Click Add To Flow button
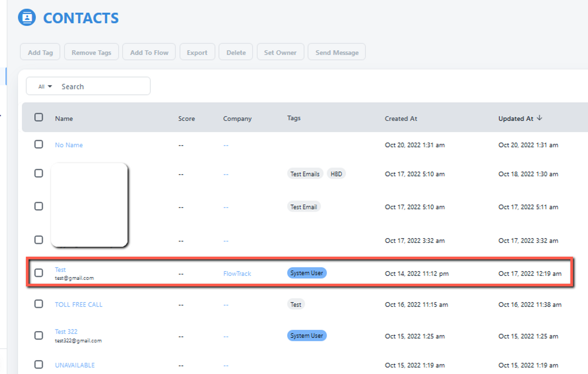588x374 pixels. tap(149, 52)
